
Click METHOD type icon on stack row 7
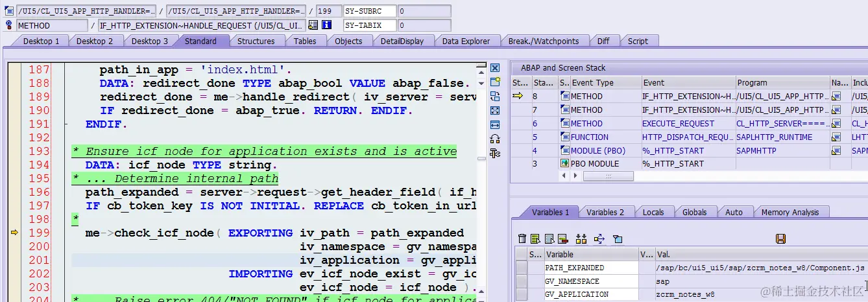[x=564, y=110]
